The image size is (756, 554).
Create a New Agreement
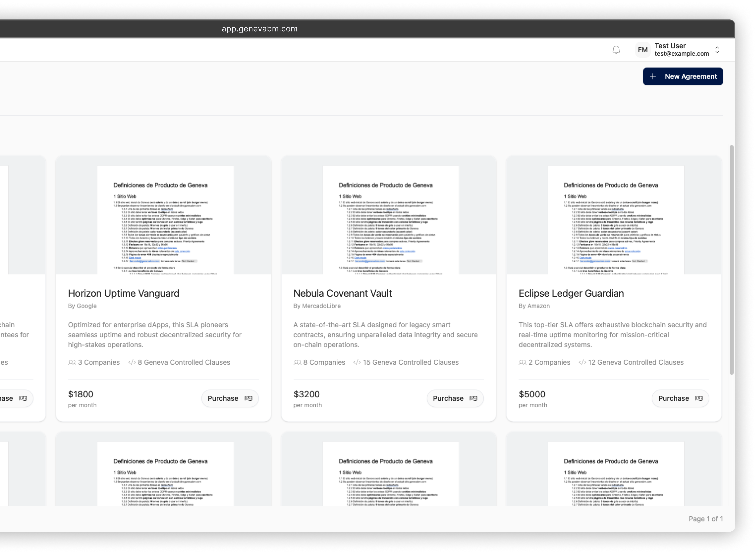[x=683, y=76]
